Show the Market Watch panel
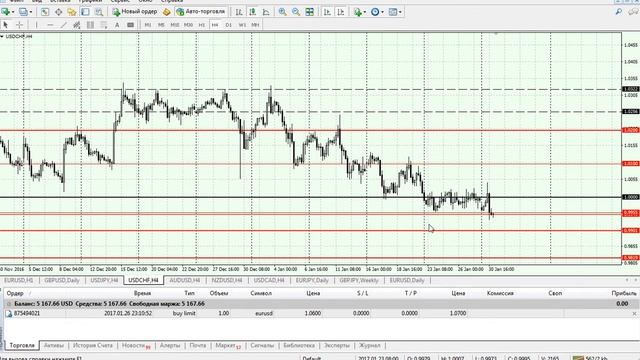This screenshot has height=360, width=640. [44, 12]
